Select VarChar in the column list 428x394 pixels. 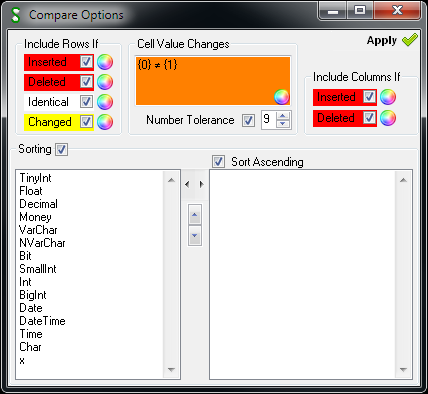tap(38, 230)
